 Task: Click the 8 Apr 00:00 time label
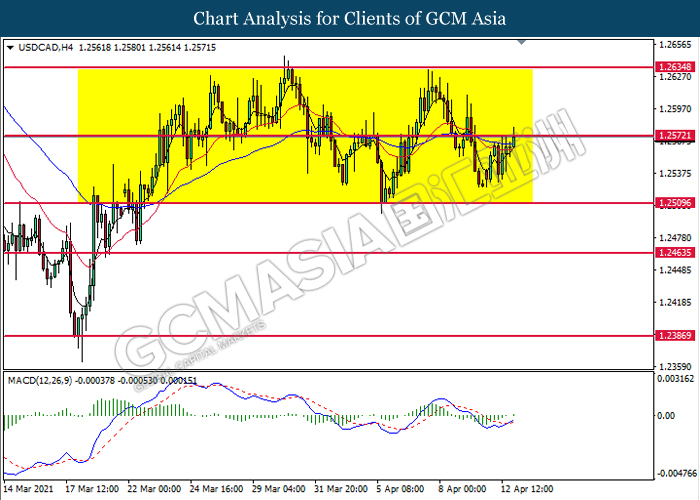click(x=462, y=489)
